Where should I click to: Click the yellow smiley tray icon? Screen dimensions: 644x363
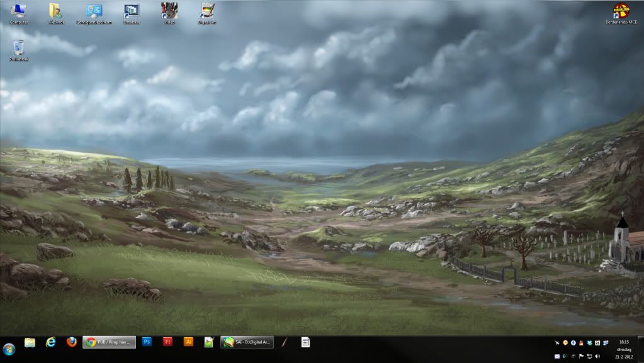(565, 342)
